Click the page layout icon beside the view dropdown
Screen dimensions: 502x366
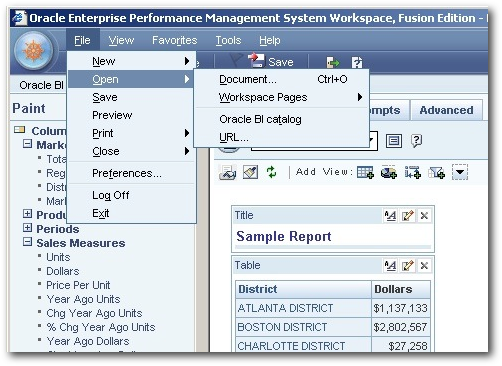click(394, 141)
